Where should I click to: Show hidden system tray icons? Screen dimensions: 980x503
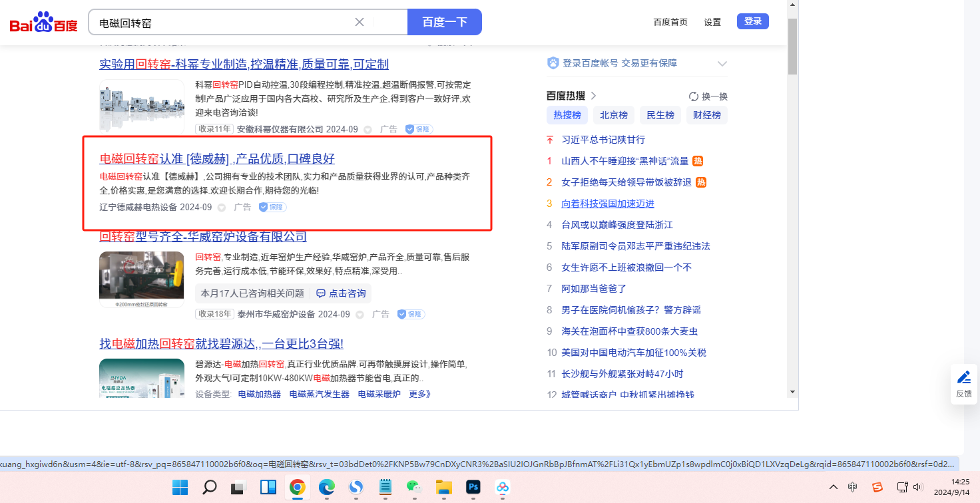click(x=833, y=487)
